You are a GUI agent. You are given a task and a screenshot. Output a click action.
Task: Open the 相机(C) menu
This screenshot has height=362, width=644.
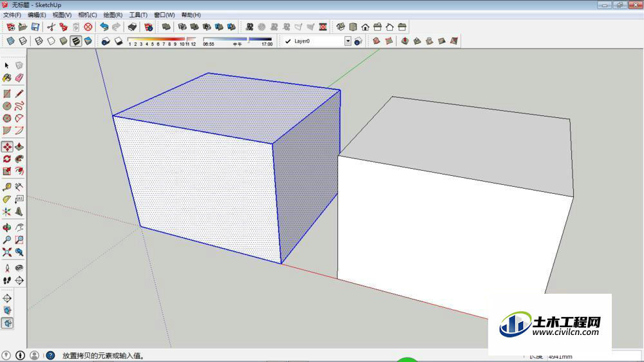click(88, 15)
